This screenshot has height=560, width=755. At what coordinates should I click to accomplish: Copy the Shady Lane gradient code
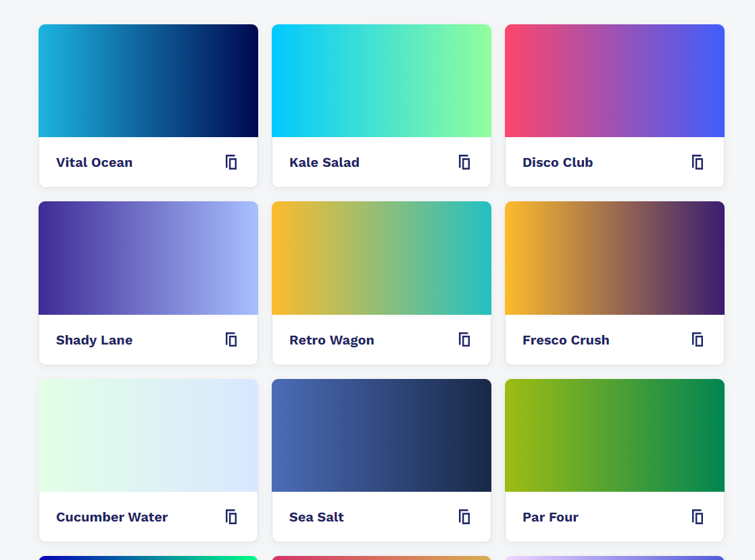(x=231, y=340)
